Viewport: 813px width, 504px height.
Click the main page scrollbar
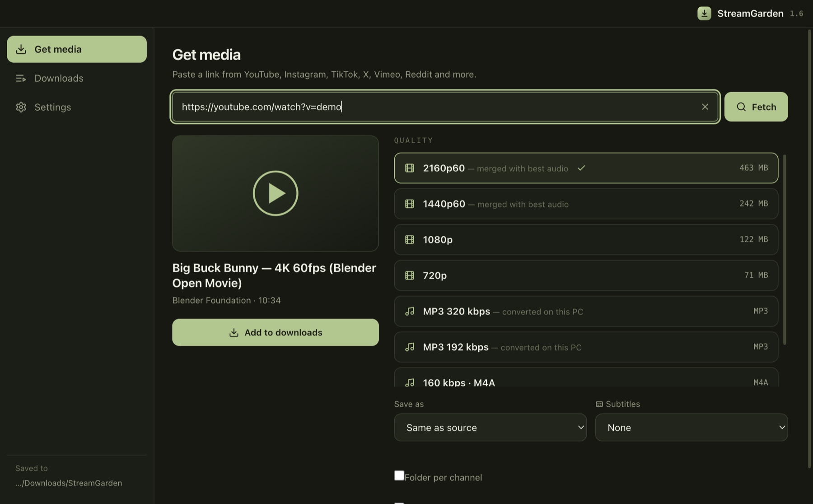coord(809,249)
